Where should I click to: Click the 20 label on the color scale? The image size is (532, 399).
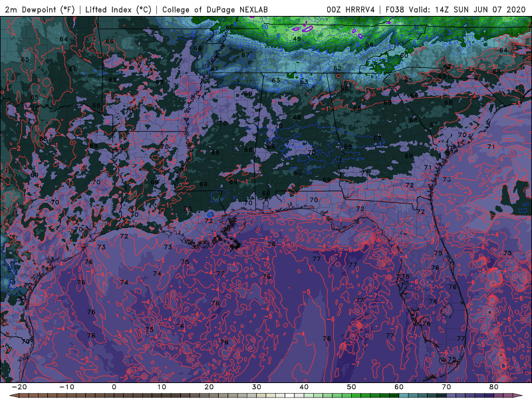coord(209,387)
